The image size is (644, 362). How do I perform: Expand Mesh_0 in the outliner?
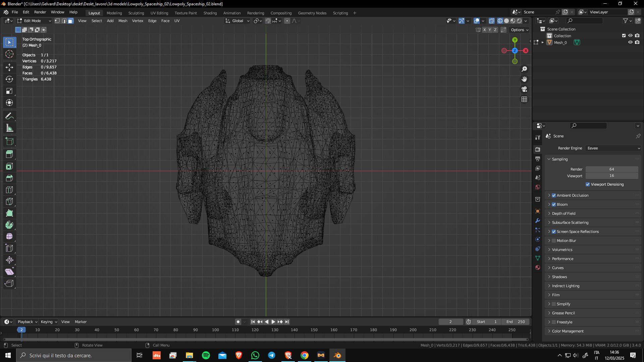[x=542, y=43]
